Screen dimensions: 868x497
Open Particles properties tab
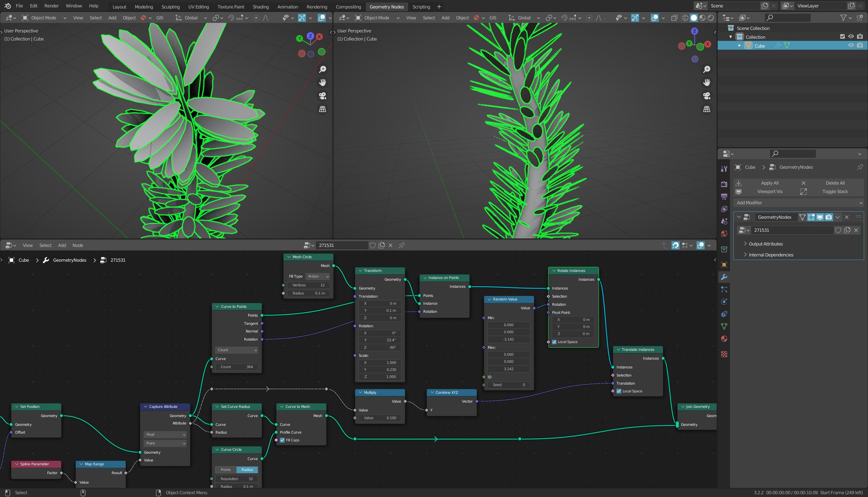tap(724, 290)
